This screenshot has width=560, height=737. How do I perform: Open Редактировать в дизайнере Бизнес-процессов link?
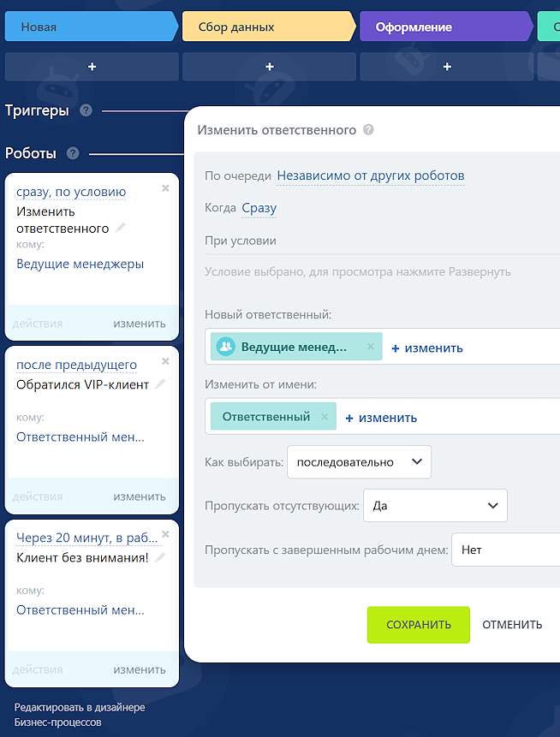tap(80, 715)
